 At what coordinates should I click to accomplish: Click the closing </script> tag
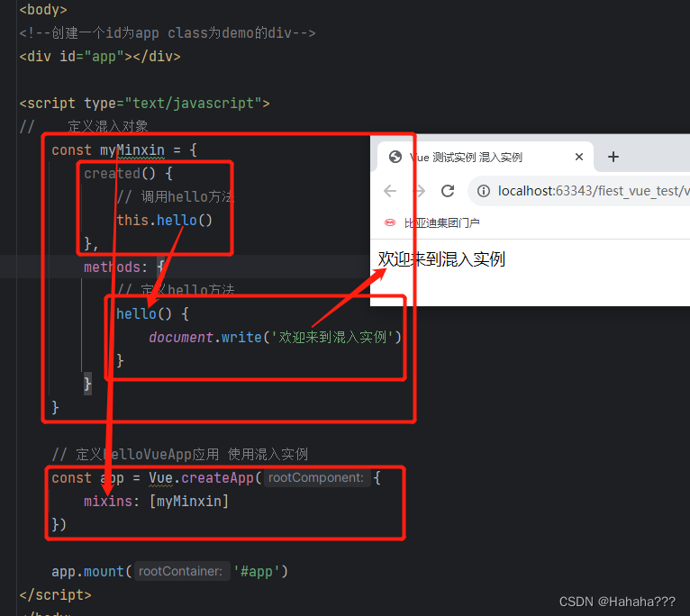(x=56, y=595)
